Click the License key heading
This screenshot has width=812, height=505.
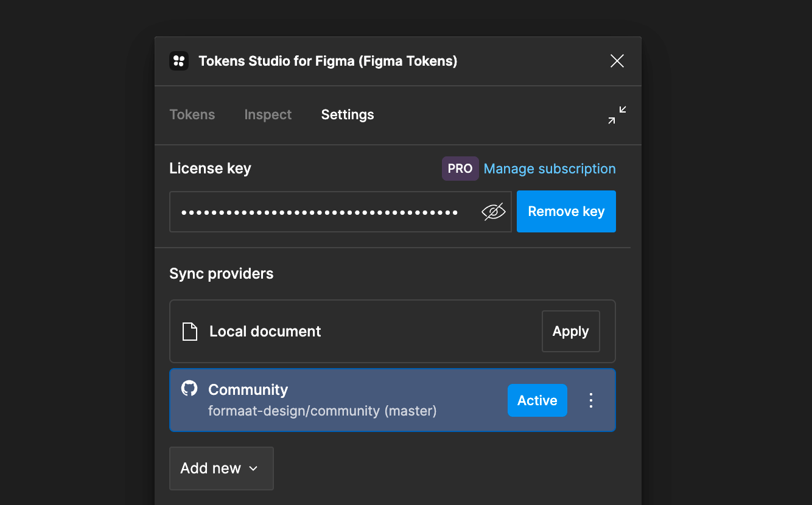coord(210,169)
